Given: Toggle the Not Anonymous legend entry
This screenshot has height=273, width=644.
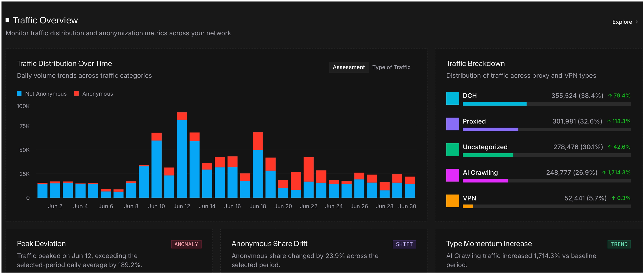Looking at the screenshot, I should (42, 94).
